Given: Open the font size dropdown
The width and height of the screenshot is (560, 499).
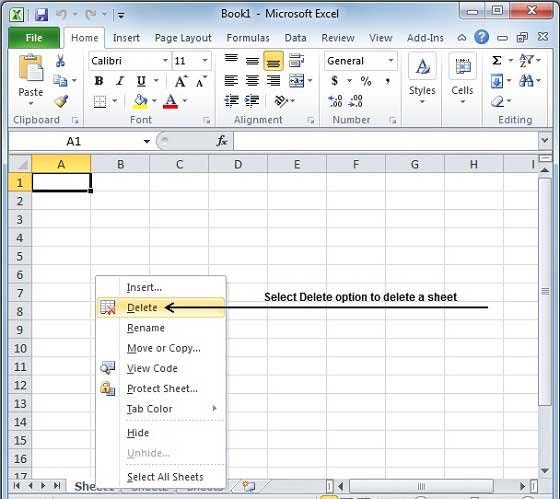Looking at the screenshot, I should [205, 61].
